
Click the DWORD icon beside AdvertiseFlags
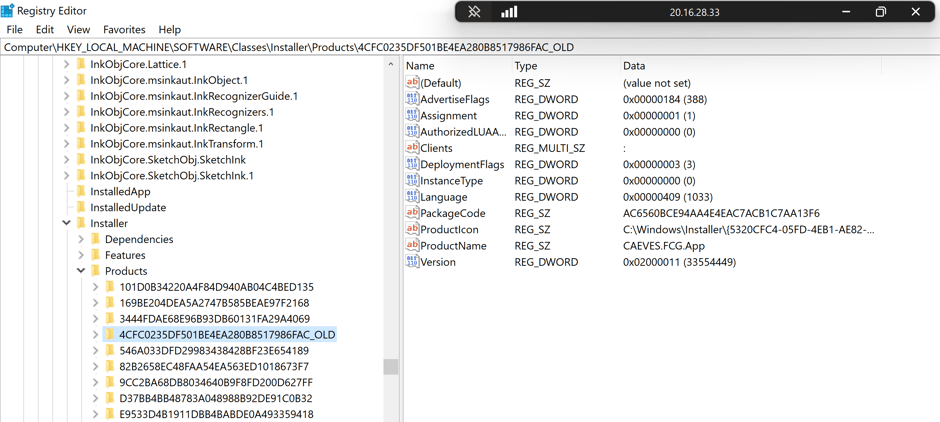[x=412, y=100]
